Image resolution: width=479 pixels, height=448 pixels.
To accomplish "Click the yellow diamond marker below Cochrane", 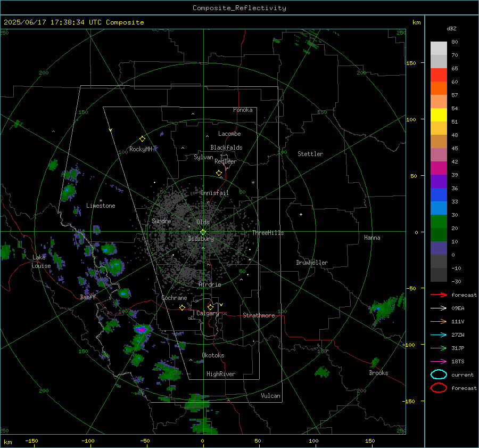I will [x=183, y=307].
